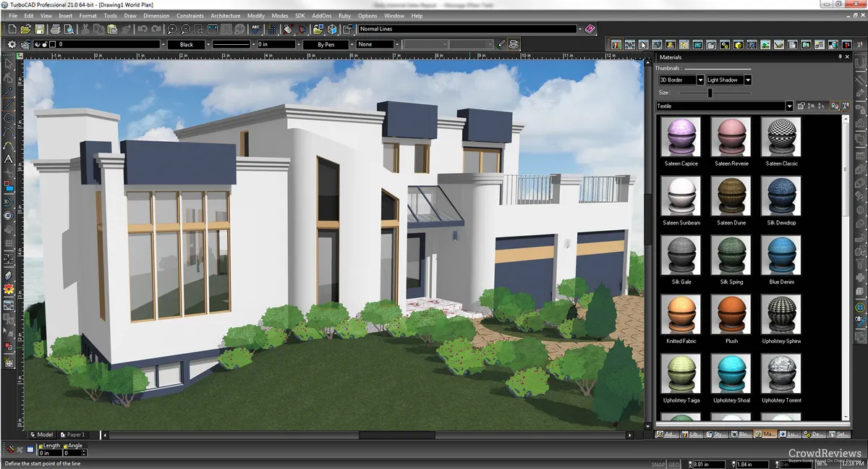The height and width of the screenshot is (469, 868).
Task: Click the thumbnail Size slider handle
Action: click(710, 93)
